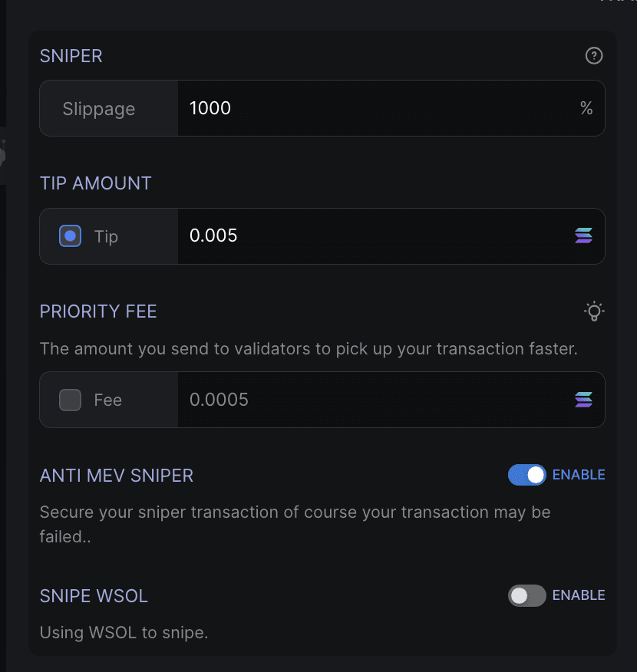Viewport: 637px width, 672px height.
Task: Enable the Tip checkbox
Action: click(71, 236)
